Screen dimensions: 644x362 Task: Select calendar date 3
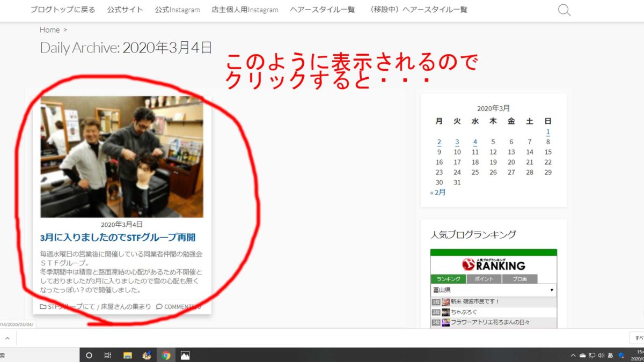pyautogui.click(x=457, y=142)
